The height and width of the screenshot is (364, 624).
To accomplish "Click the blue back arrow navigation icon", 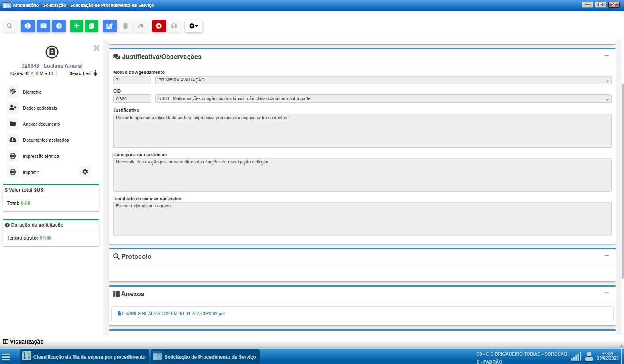I will [28, 26].
